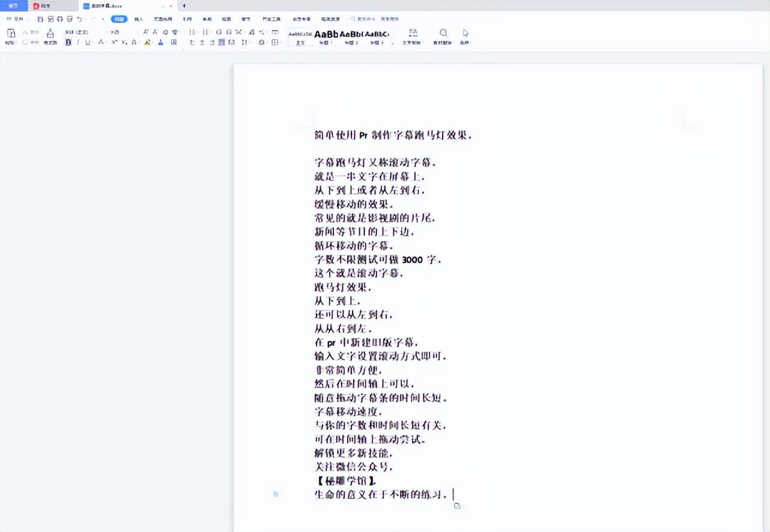
Task: Apply the first bold AaBb heading style
Action: click(x=326, y=37)
